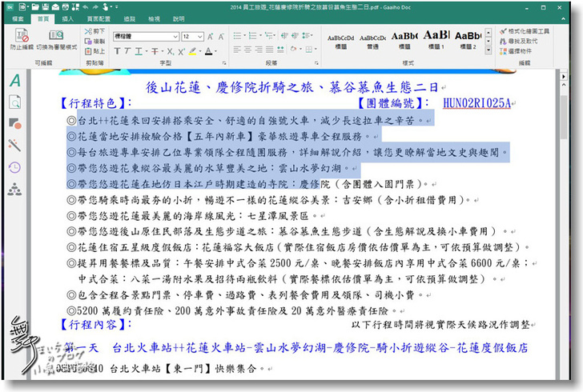Click the yellow text highlight color button

pyautogui.click(x=191, y=51)
